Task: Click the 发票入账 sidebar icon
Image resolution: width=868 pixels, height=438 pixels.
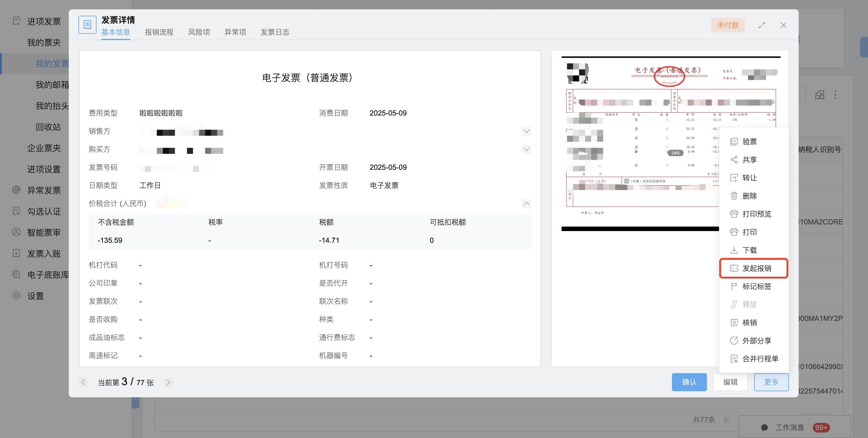Action: pos(16,253)
